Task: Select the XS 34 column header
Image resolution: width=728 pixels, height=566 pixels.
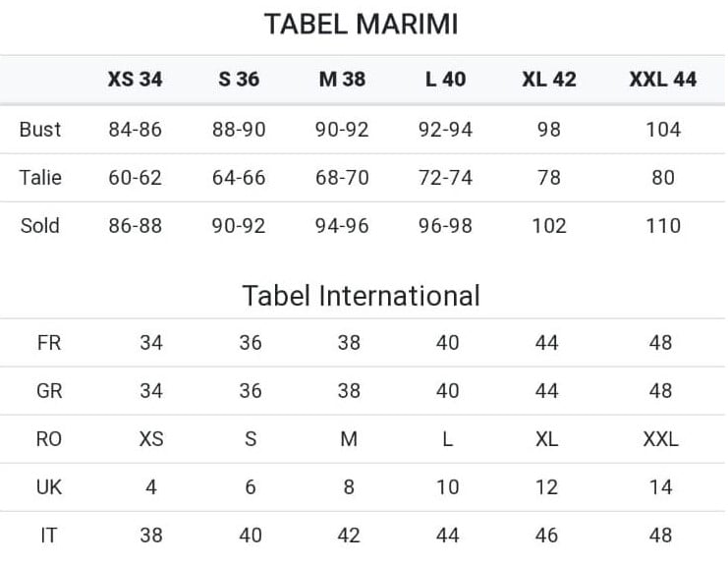Action: click(136, 80)
